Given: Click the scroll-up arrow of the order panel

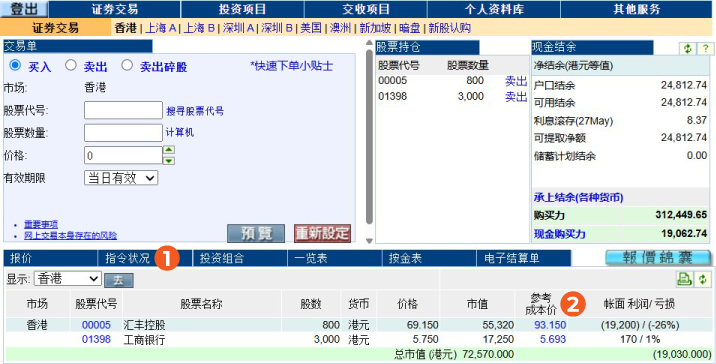Looking at the screenshot, I should [369, 43].
